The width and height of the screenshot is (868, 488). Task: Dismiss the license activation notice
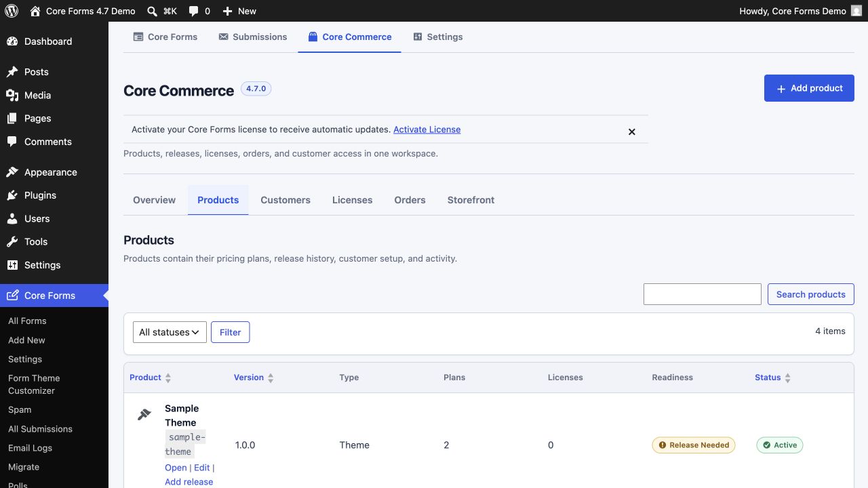pos(631,131)
